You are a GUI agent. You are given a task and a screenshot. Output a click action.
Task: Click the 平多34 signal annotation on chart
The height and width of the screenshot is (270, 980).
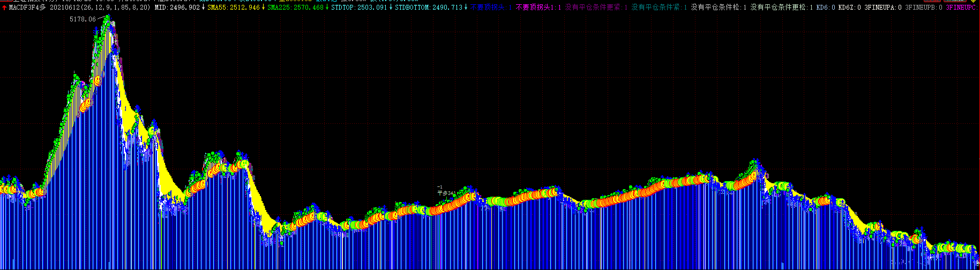point(445,193)
